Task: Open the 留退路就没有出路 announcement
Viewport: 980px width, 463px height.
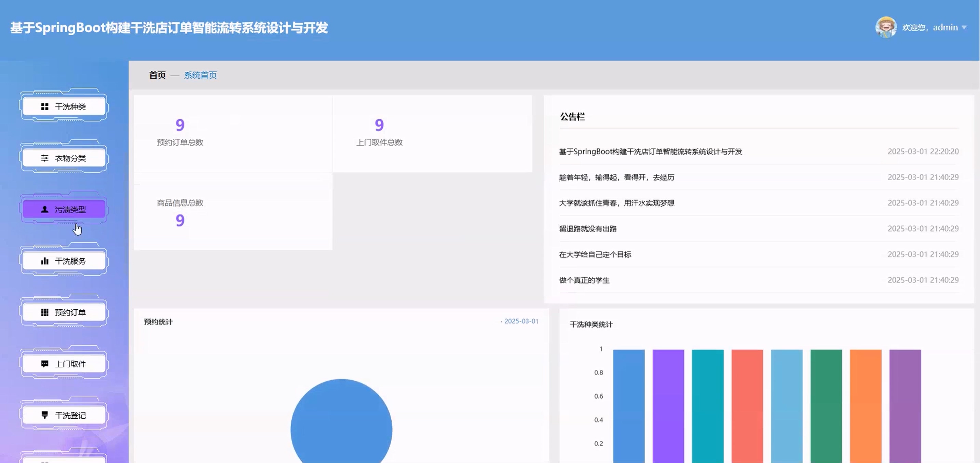Action: pos(588,229)
